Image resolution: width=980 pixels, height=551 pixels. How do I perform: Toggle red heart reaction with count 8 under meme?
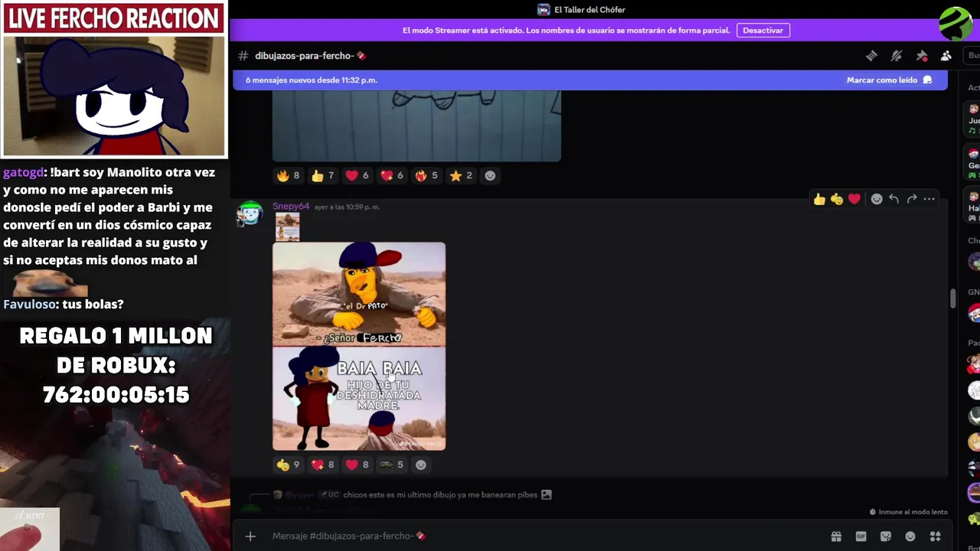(358, 465)
